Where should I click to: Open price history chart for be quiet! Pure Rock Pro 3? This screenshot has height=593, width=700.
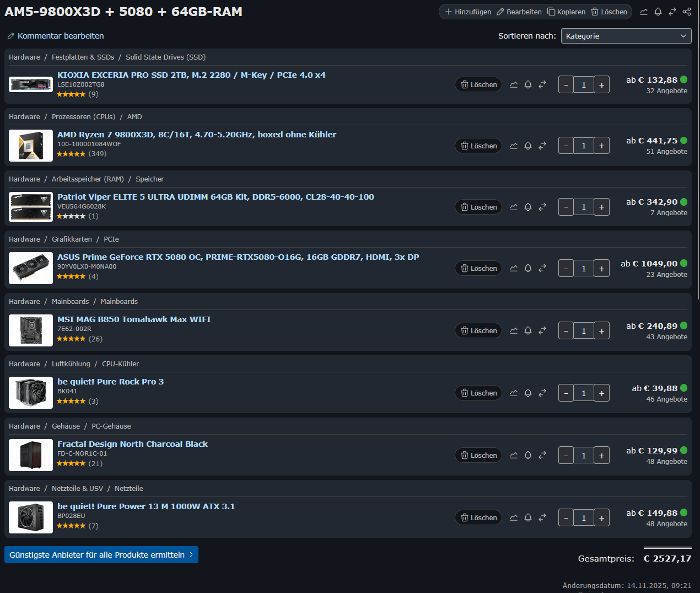pos(514,393)
